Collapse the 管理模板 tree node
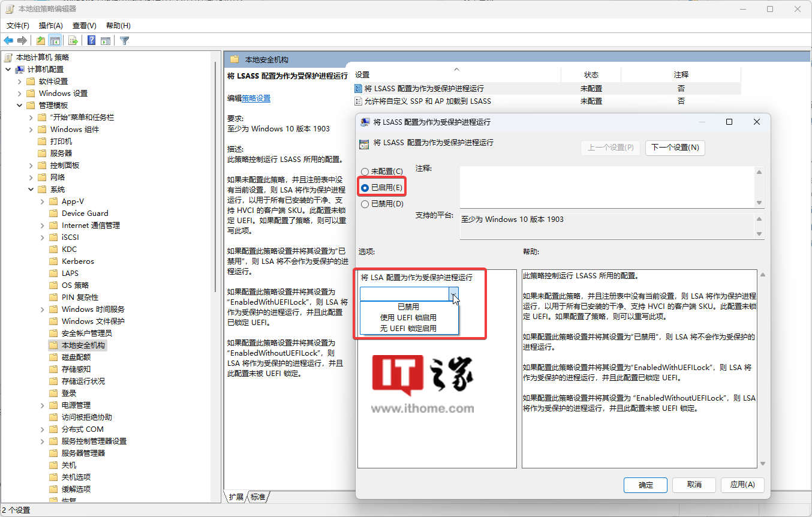This screenshot has height=517, width=812. (x=19, y=106)
